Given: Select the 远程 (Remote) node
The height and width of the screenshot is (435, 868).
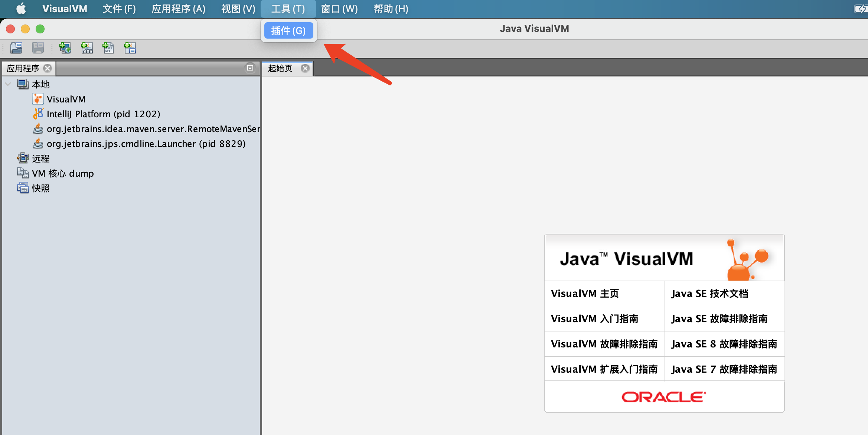Looking at the screenshot, I should pos(40,158).
